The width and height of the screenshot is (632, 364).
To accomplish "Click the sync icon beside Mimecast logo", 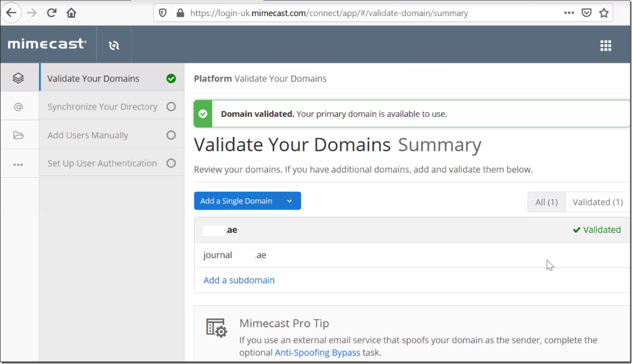I will pos(114,45).
